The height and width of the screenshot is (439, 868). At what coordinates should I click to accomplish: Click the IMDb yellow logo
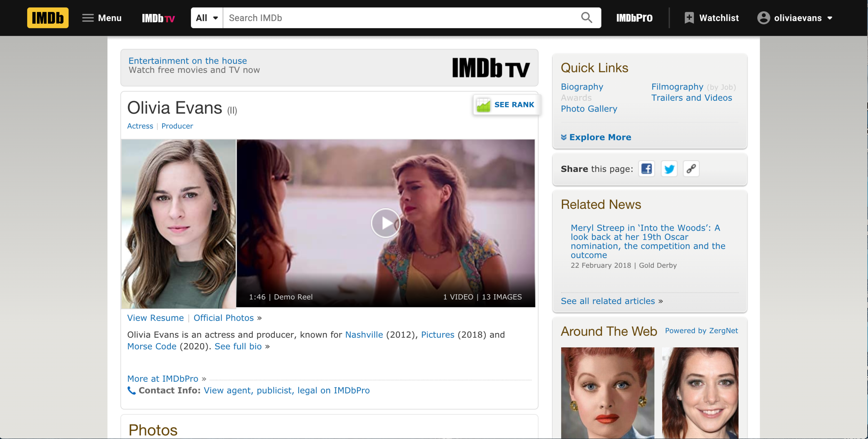click(48, 18)
